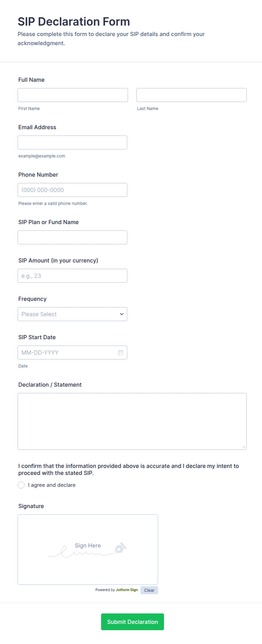
Task: Click the pen nib signature icon
Action: pyautogui.click(x=120, y=547)
